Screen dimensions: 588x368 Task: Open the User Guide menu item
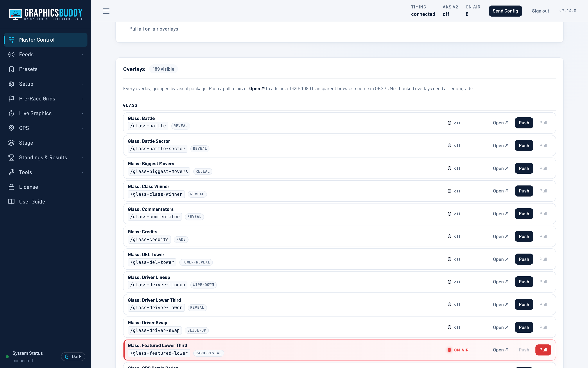[45, 202]
